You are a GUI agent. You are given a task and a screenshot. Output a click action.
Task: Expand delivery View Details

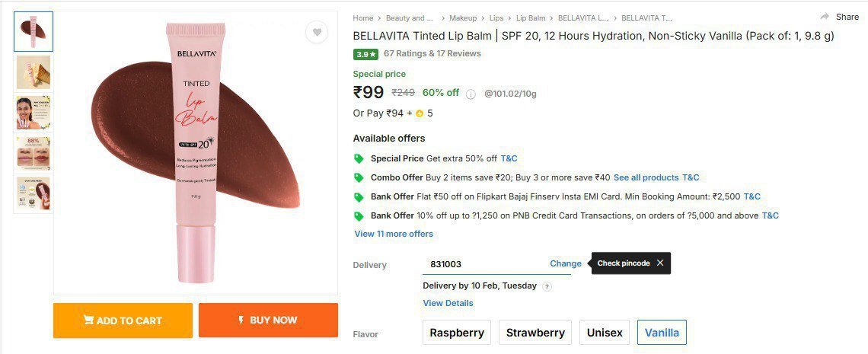448,303
